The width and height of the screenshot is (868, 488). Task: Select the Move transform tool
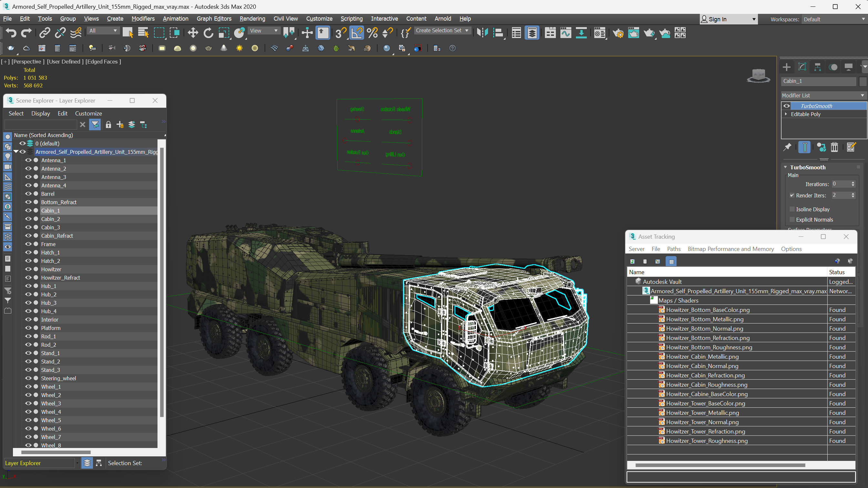193,33
